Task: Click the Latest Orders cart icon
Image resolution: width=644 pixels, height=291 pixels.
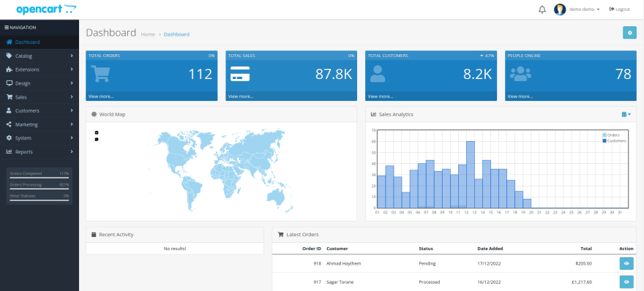Action: [x=281, y=235]
